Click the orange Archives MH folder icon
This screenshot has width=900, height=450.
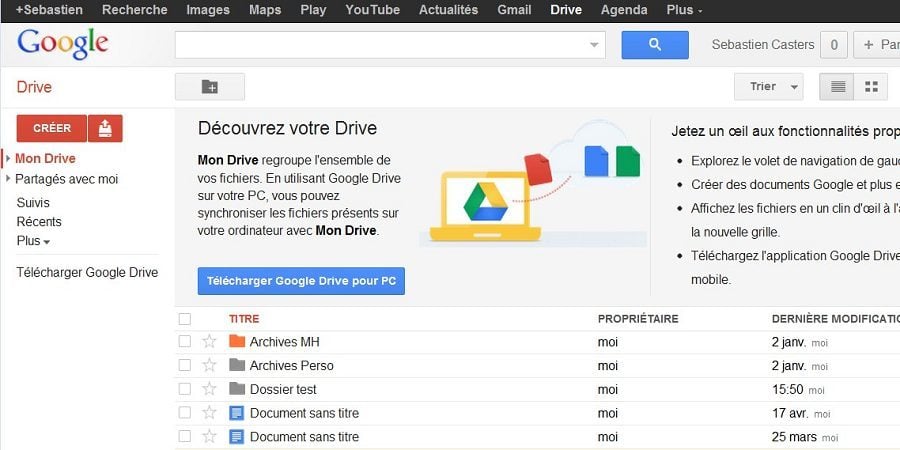pos(237,341)
